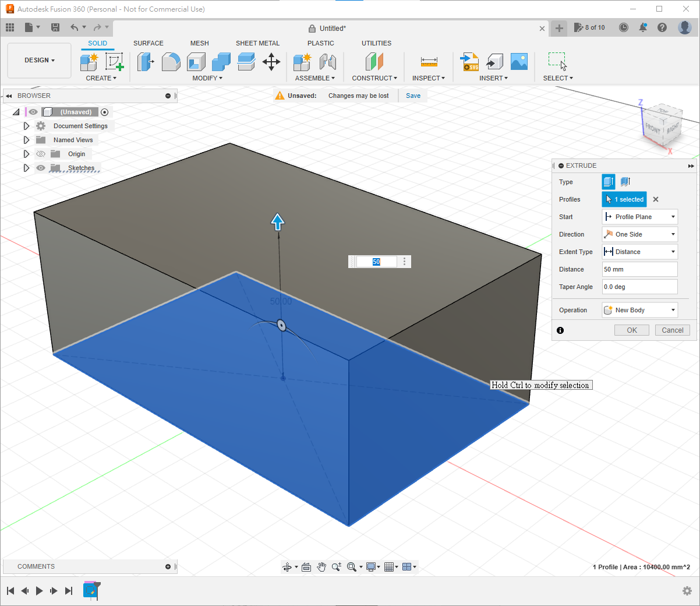Image resolution: width=700 pixels, height=606 pixels.
Task: Click OK in the Extrude dialog
Action: [x=632, y=330]
